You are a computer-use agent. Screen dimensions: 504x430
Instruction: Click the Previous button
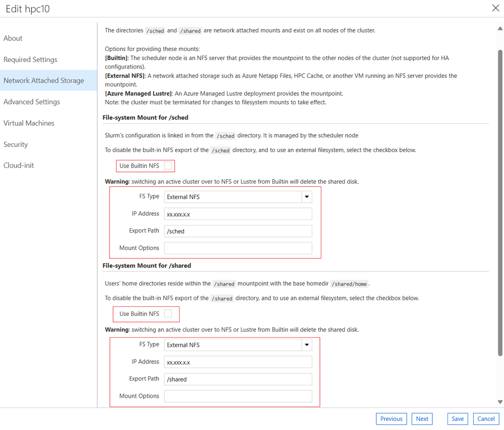391,419
